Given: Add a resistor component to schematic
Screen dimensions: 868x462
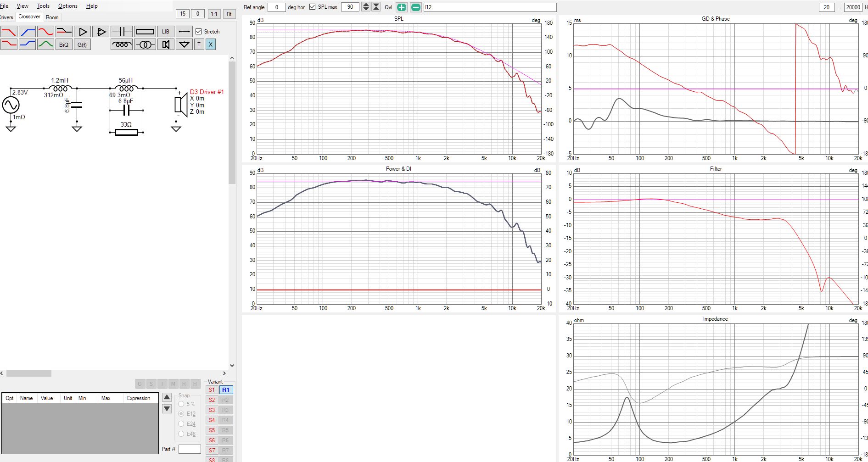Looking at the screenshot, I should pos(145,32).
